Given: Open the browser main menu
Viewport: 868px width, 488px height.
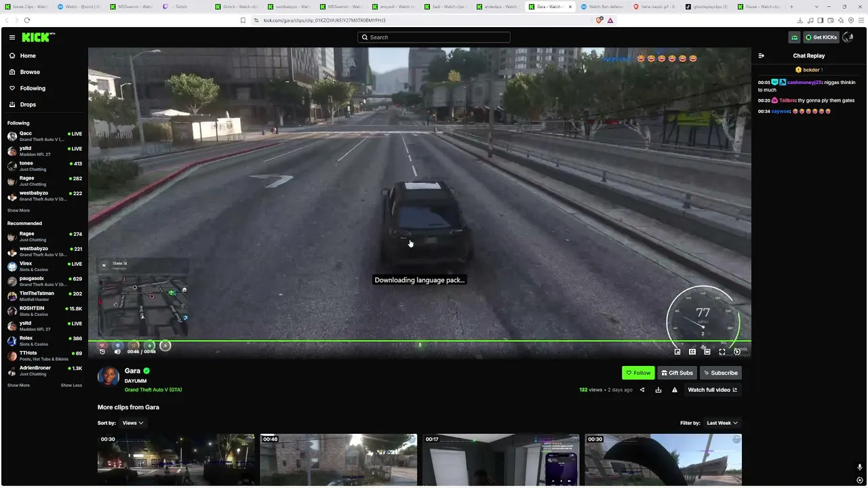Looking at the screenshot, I should coord(861,20).
